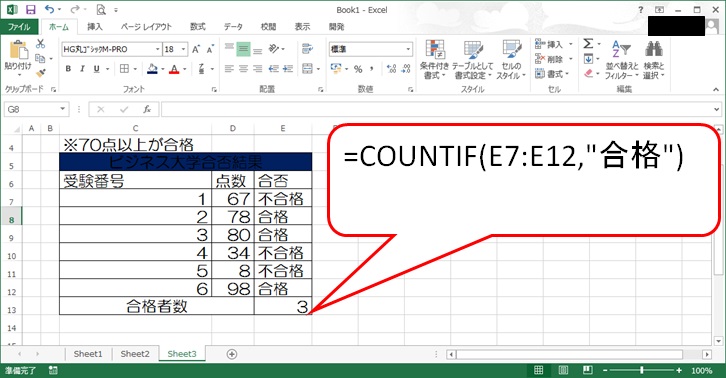Viewport: 726px width, 378px height.
Task: Open font name dropdown HG丸ゴシックM-PRO
Action: click(157, 49)
